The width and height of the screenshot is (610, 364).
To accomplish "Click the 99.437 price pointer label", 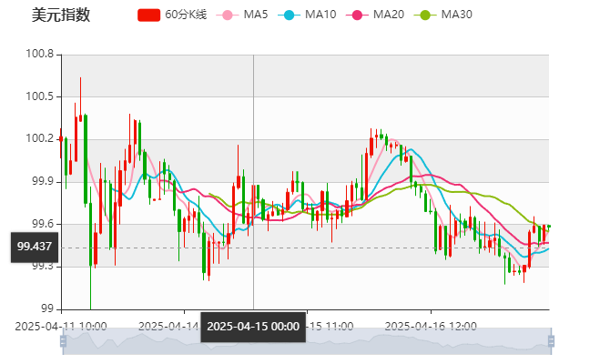I will pyautogui.click(x=35, y=247).
